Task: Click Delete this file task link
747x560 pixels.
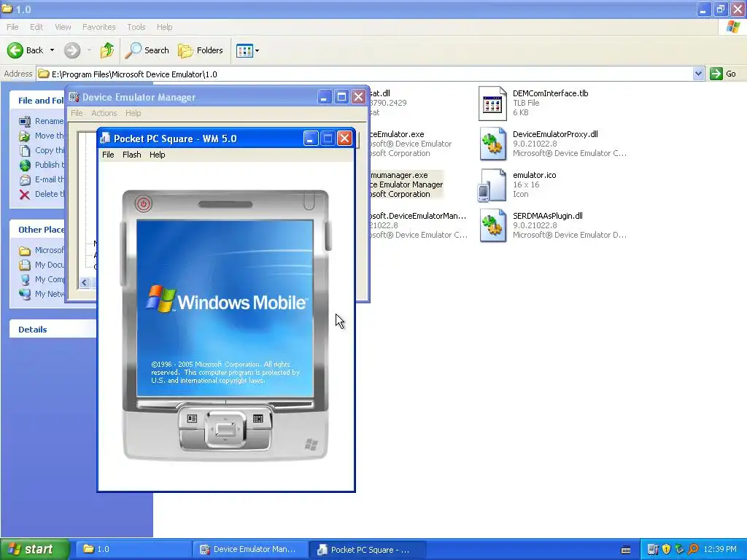Action: pos(49,194)
